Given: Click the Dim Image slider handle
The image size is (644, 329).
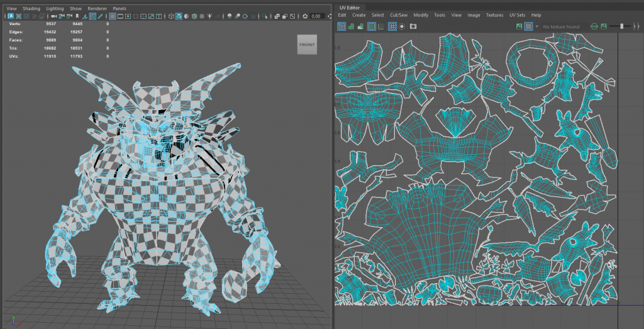Looking at the screenshot, I should pyautogui.click(x=622, y=26).
